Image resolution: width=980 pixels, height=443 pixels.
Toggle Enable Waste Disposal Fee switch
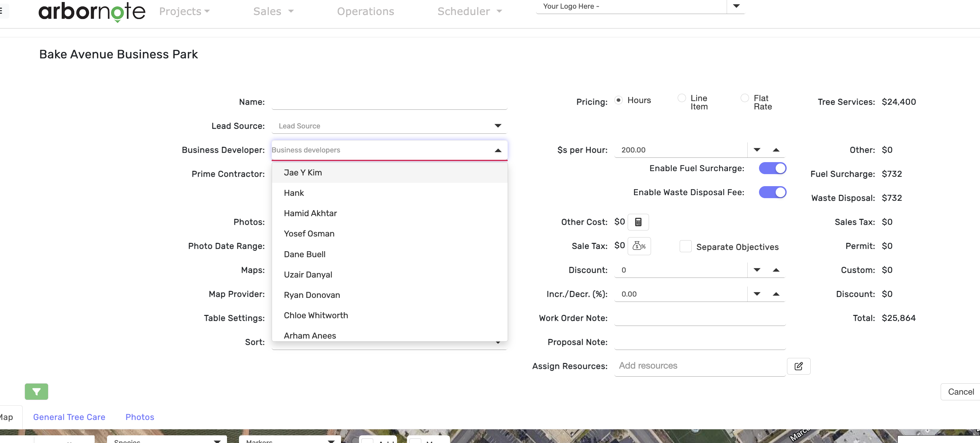(x=772, y=192)
